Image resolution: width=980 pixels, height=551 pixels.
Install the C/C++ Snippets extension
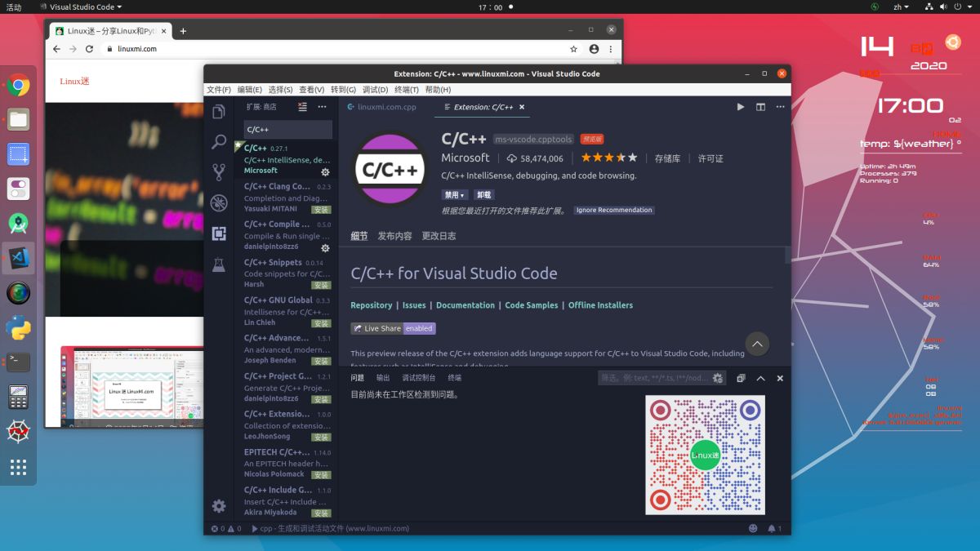(x=321, y=286)
